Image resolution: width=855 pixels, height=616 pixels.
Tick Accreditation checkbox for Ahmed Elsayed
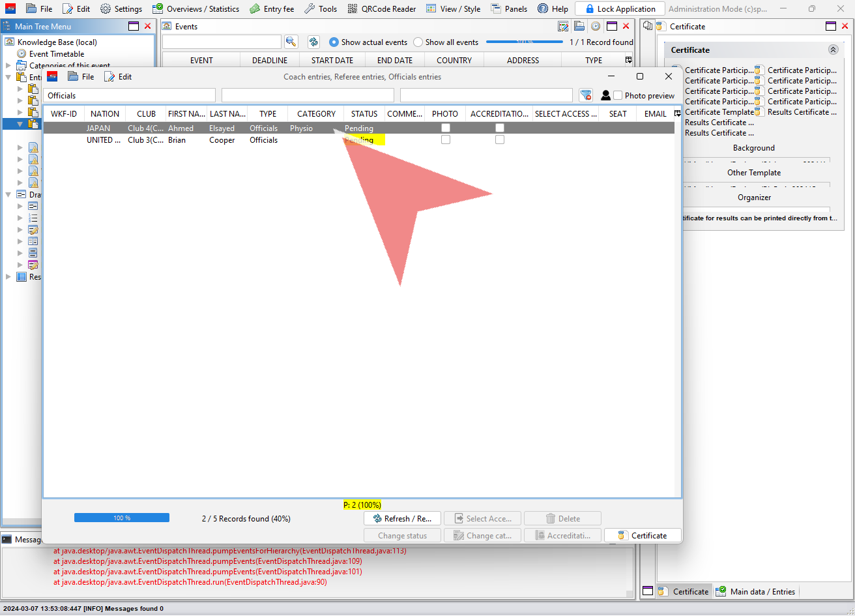point(500,128)
